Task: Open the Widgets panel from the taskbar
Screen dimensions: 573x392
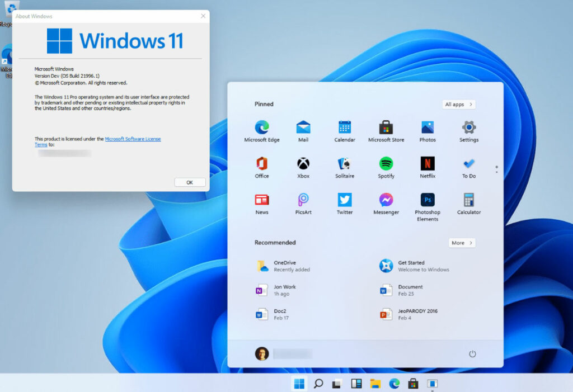Action: (x=356, y=384)
